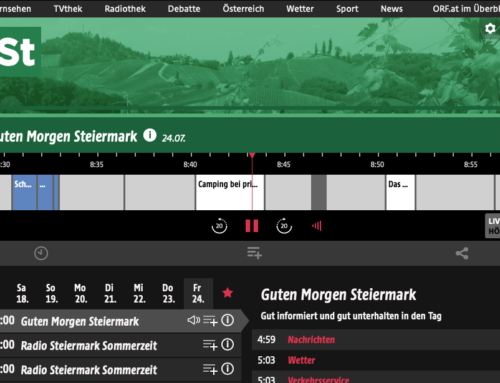Open info icon beside Guten Morgen Steiermark title

click(150, 135)
